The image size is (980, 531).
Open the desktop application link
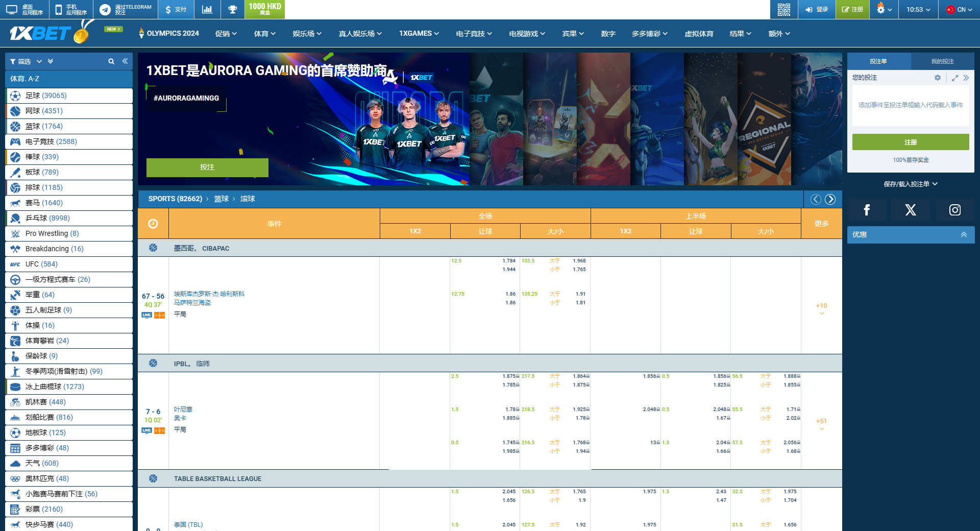[x=24, y=9]
